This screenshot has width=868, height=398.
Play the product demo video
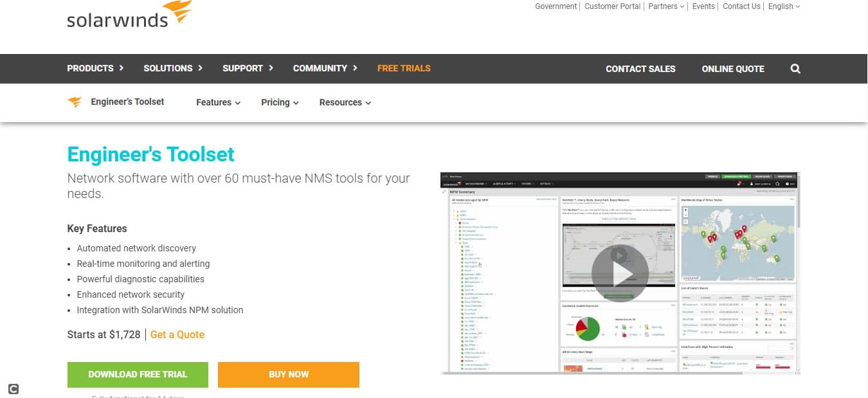pos(619,273)
